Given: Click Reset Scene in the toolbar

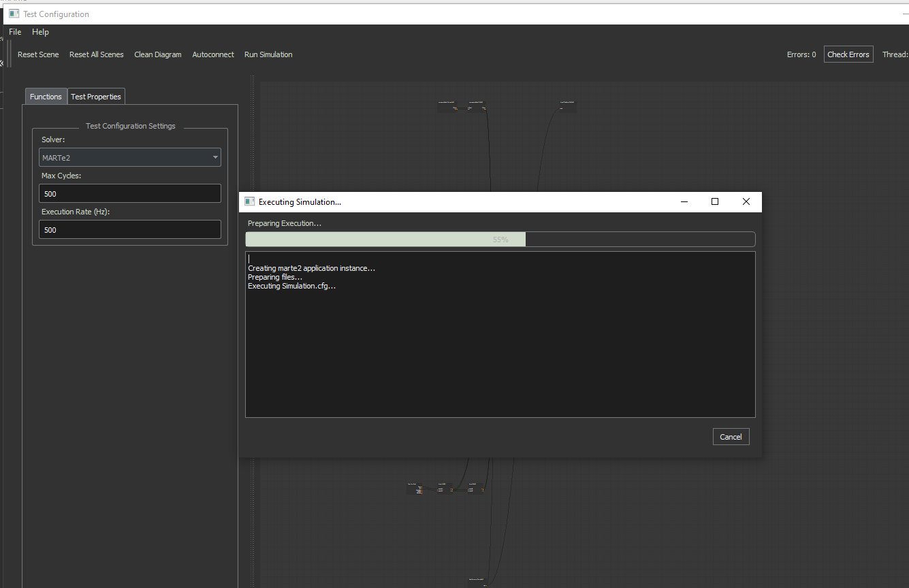Looking at the screenshot, I should click(38, 54).
